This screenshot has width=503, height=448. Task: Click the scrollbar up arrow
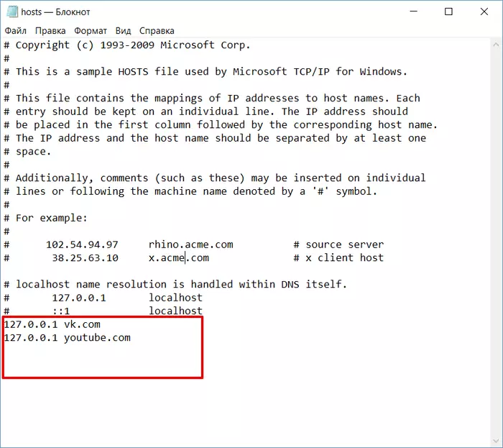[496, 45]
